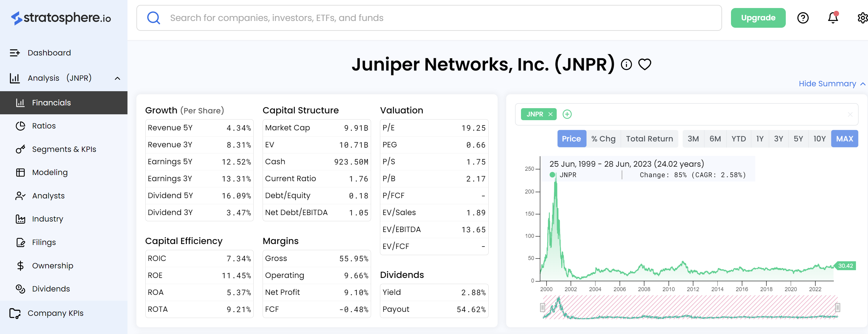
Task: Clear the chart ticker field
Action: 850,114
